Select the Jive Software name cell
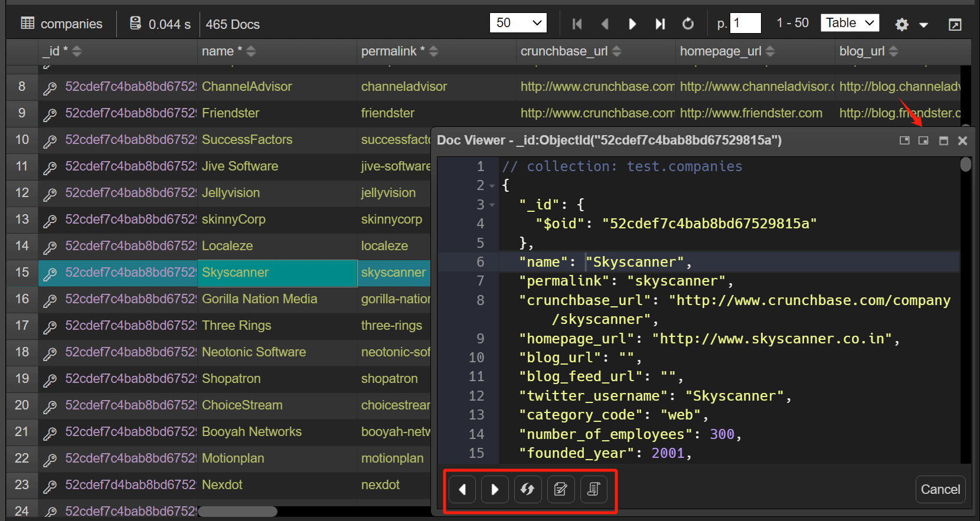Image resolution: width=980 pixels, height=521 pixels. click(x=277, y=166)
